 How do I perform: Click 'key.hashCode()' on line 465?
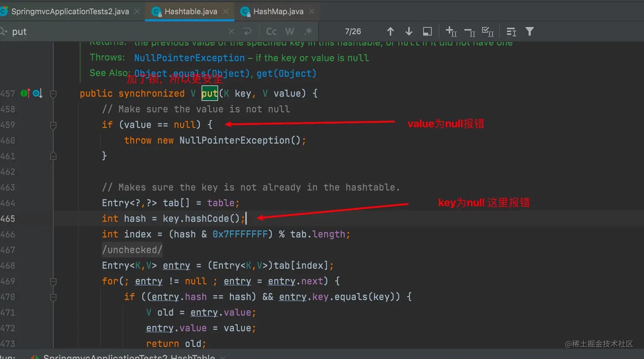click(x=201, y=219)
